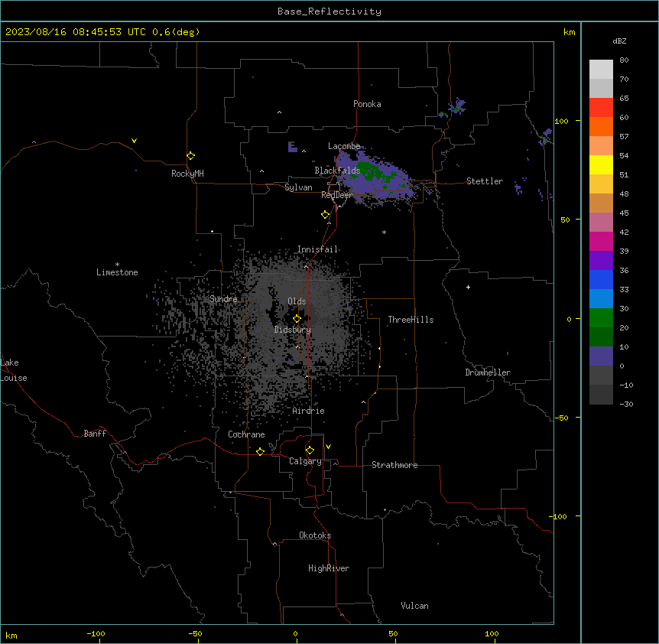Click the Calgary city label
This screenshot has height=644, width=659.
coord(305,461)
